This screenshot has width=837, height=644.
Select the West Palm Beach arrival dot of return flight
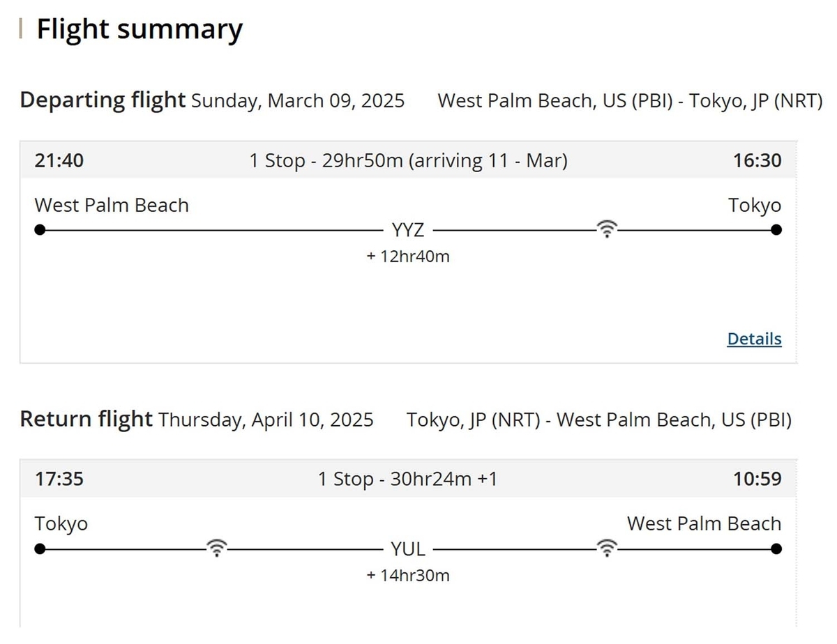[777, 549]
